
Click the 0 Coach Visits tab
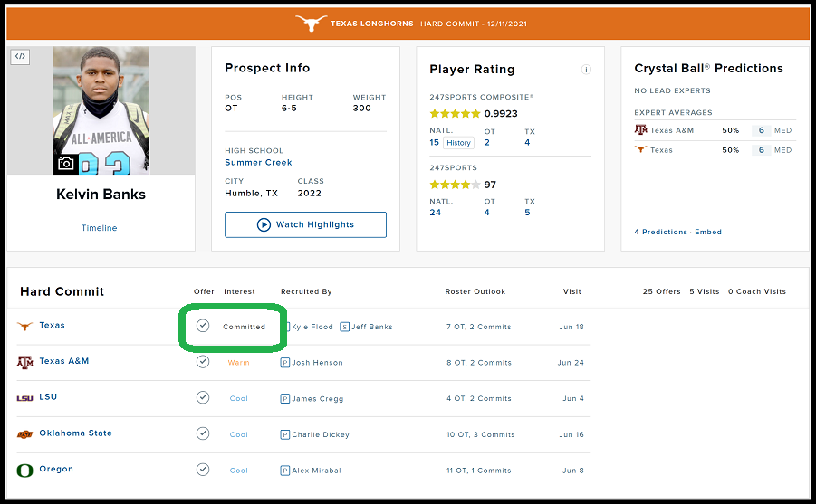(756, 291)
